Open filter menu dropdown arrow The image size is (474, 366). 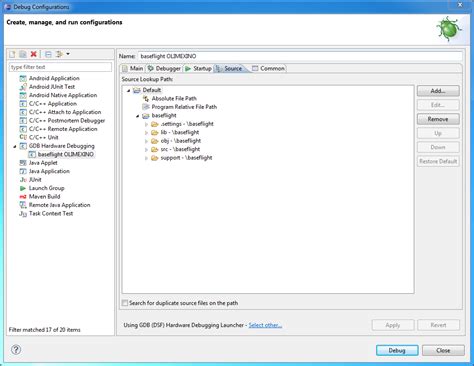[68, 54]
